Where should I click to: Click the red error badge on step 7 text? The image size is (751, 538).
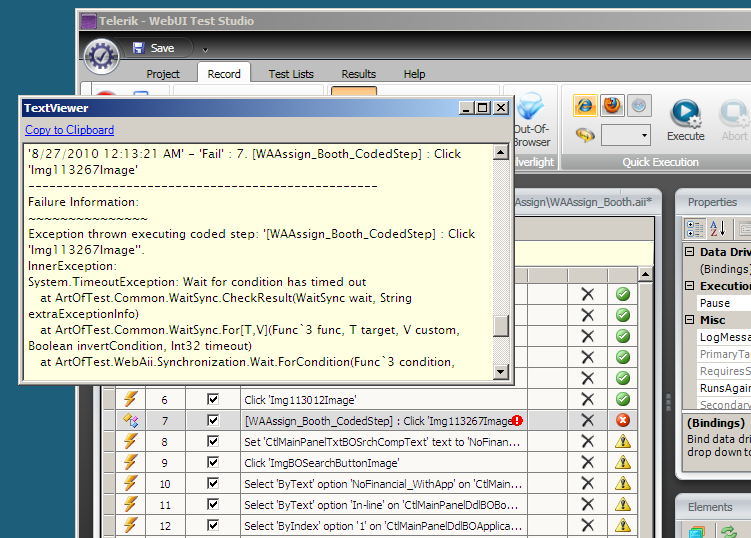click(x=517, y=421)
